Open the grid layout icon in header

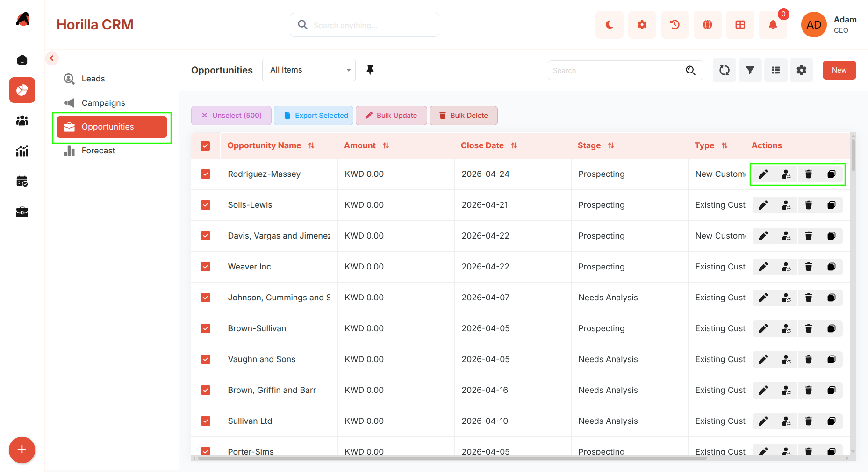pyautogui.click(x=740, y=25)
